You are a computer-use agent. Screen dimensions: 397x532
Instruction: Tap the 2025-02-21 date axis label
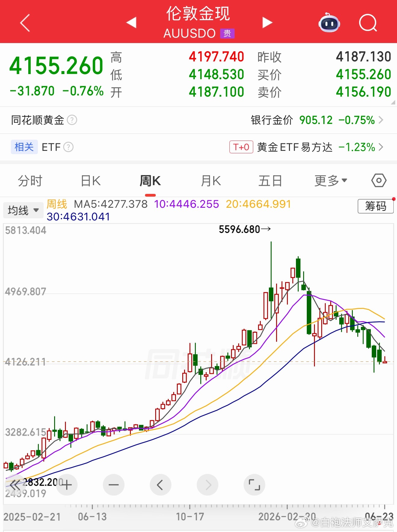click(32, 517)
